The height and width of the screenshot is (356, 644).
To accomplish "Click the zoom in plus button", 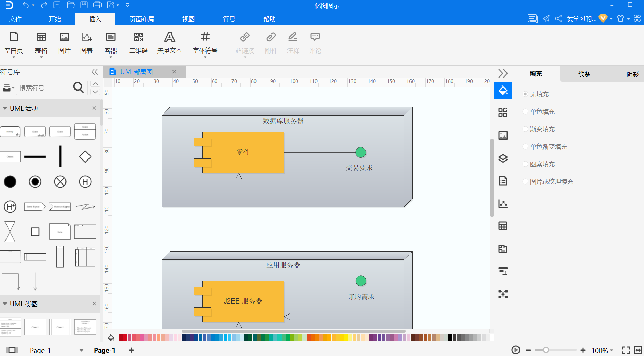I will [x=583, y=350].
